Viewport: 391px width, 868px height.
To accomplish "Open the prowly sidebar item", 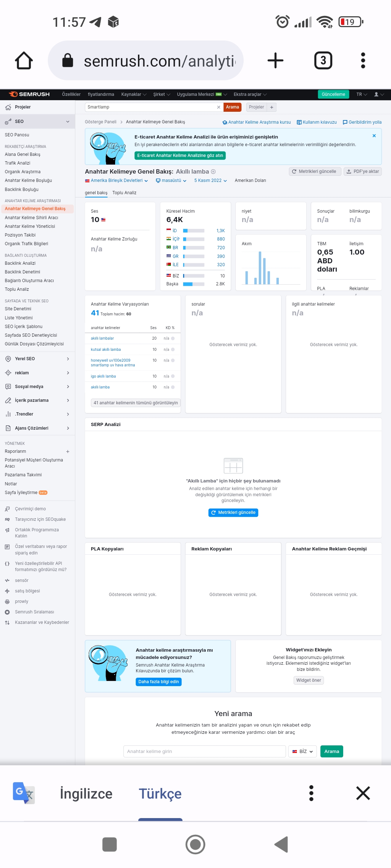I will point(21,601).
